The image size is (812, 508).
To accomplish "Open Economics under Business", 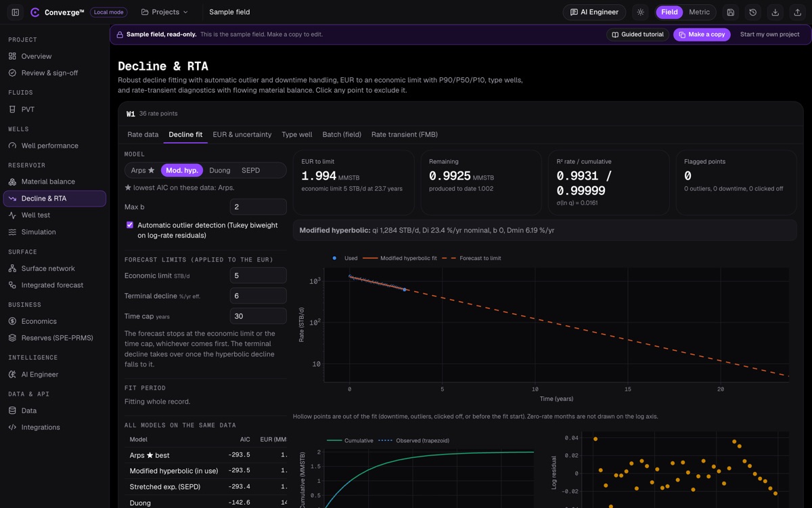I will [54, 321].
